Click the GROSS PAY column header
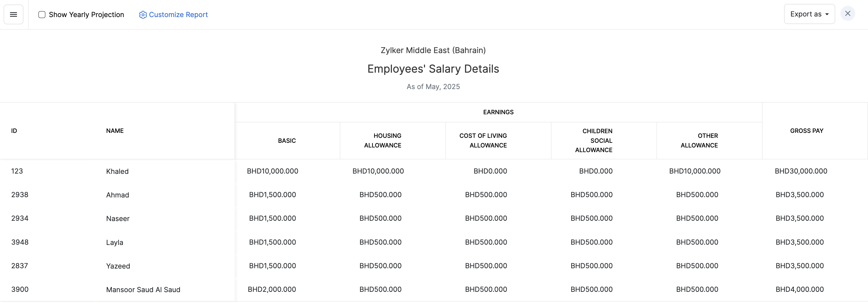The image size is (868, 303). tap(806, 131)
